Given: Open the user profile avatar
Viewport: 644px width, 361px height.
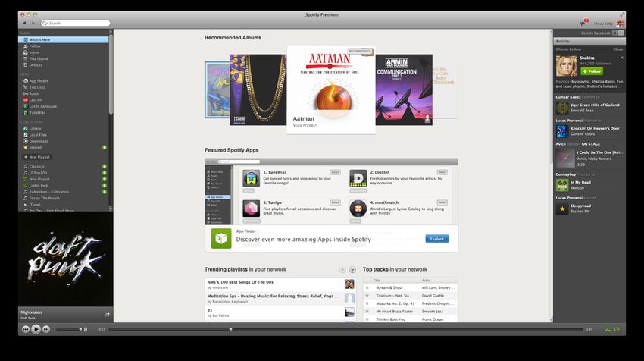Looking at the screenshot, I should (x=619, y=23).
